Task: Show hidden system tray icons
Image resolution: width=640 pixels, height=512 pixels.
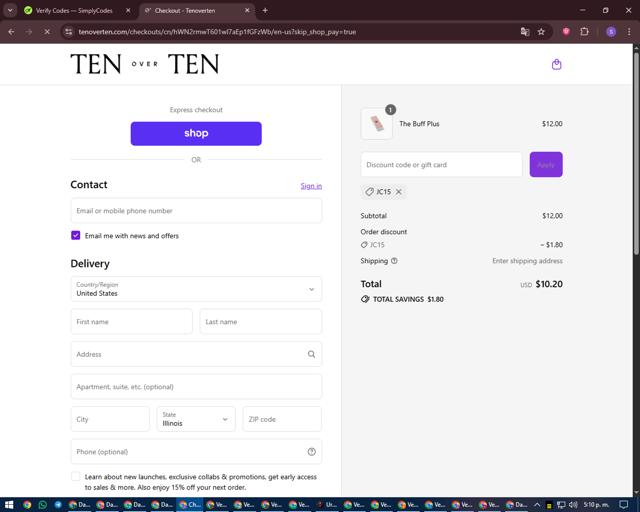Action: tap(537, 505)
